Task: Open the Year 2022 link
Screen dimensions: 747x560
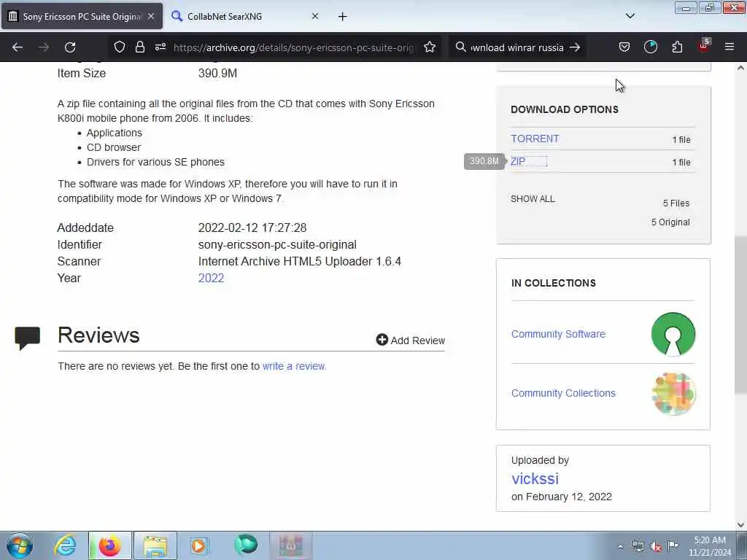Action: click(211, 278)
